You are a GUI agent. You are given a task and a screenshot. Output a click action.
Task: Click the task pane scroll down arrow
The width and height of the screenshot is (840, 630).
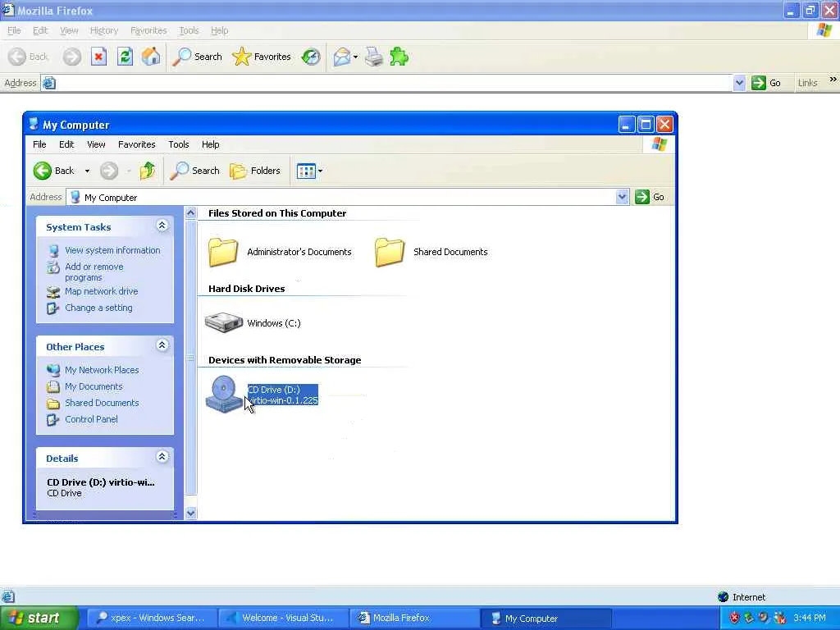tap(190, 514)
